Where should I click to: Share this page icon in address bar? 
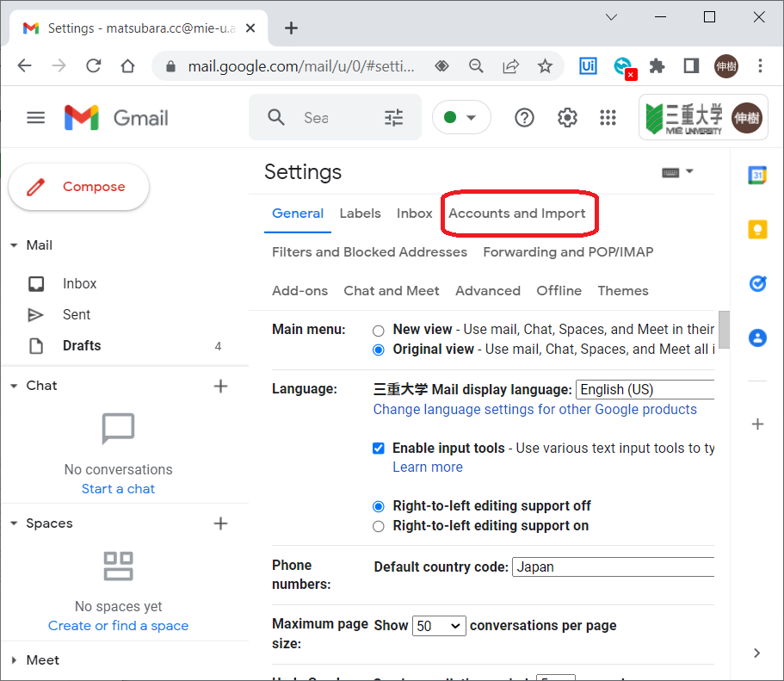tap(510, 65)
